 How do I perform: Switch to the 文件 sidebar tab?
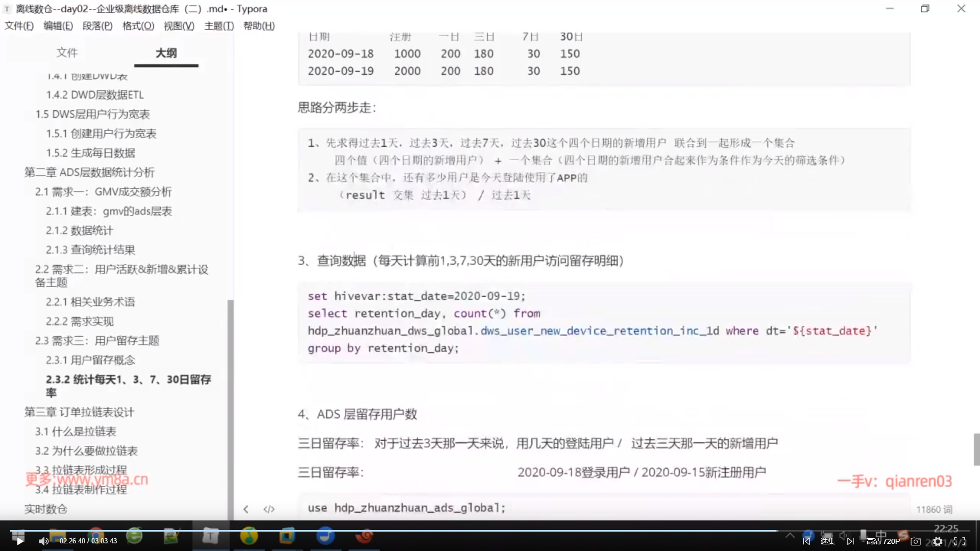pos(67,53)
